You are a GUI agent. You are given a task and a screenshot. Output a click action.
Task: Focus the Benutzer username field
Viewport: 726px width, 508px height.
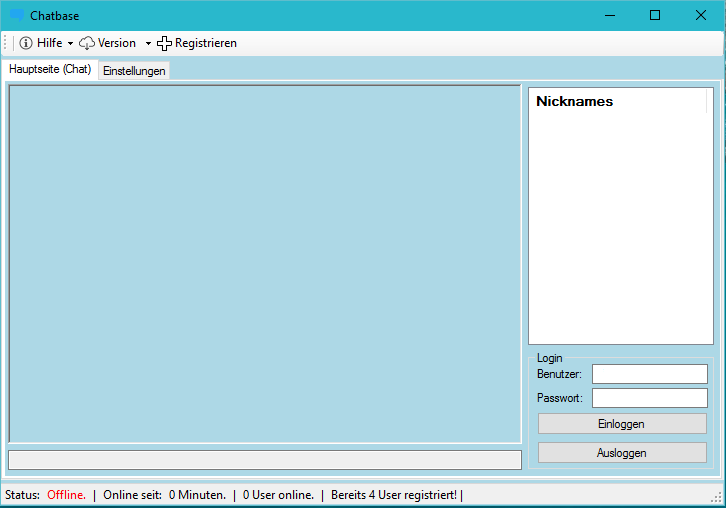click(649, 374)
